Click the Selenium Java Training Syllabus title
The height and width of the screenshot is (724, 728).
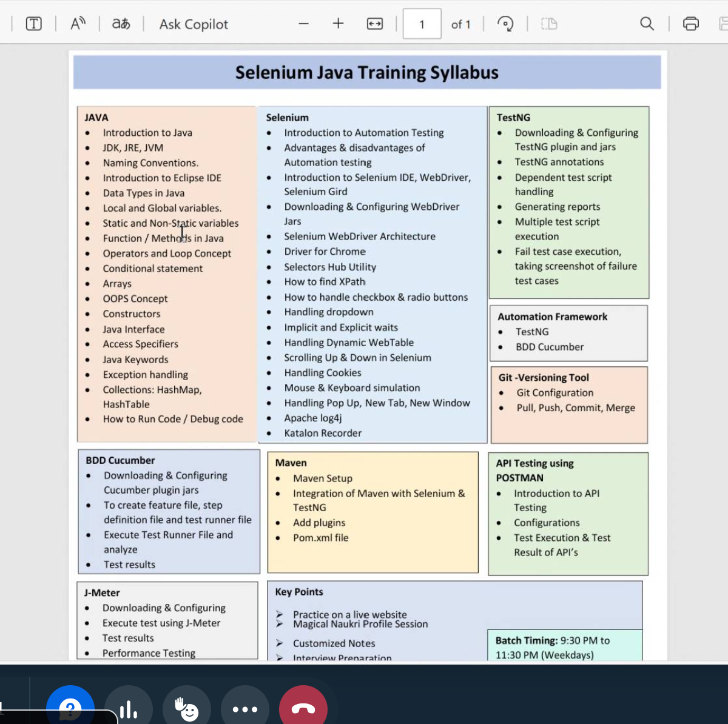(x=366, y=73)
